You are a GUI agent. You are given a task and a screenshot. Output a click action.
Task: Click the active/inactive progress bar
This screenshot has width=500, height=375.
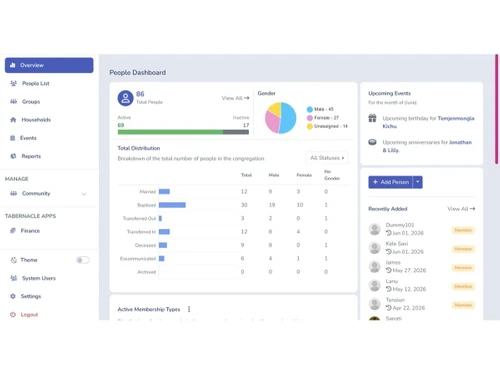point(183,132)
